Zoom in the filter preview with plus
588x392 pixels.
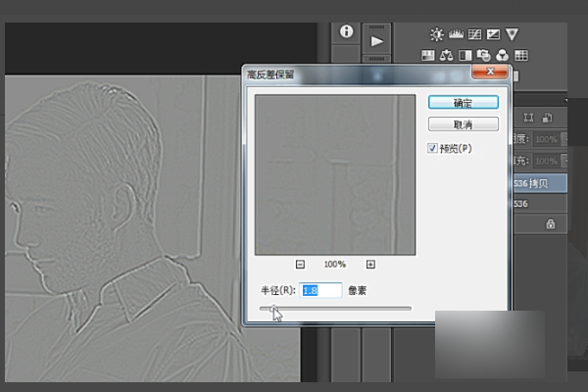click(x=370, y=265)
